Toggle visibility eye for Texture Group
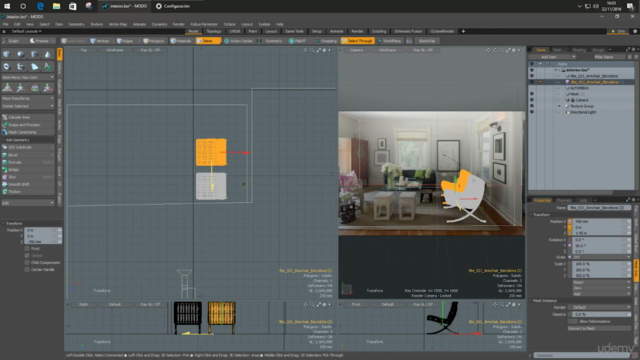Image resolution: width=640 pixels, height=360 pixels. click(x=531, y=106)
